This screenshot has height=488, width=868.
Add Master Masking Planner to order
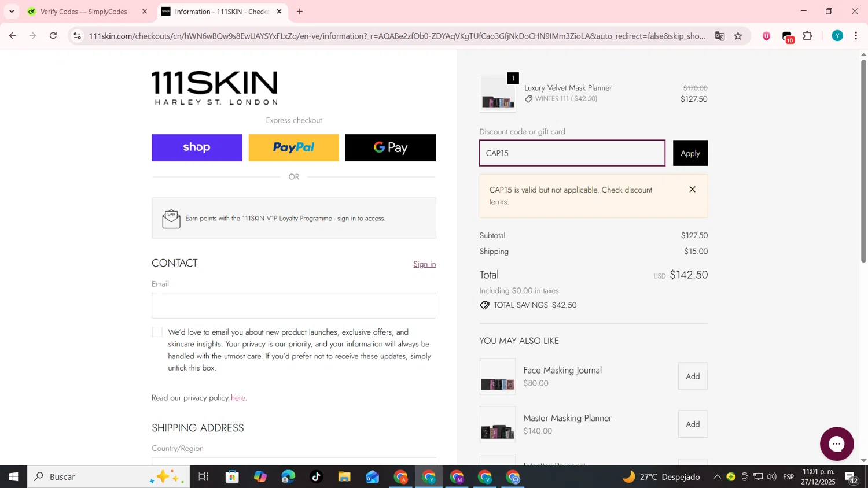(x=693, y=424)
